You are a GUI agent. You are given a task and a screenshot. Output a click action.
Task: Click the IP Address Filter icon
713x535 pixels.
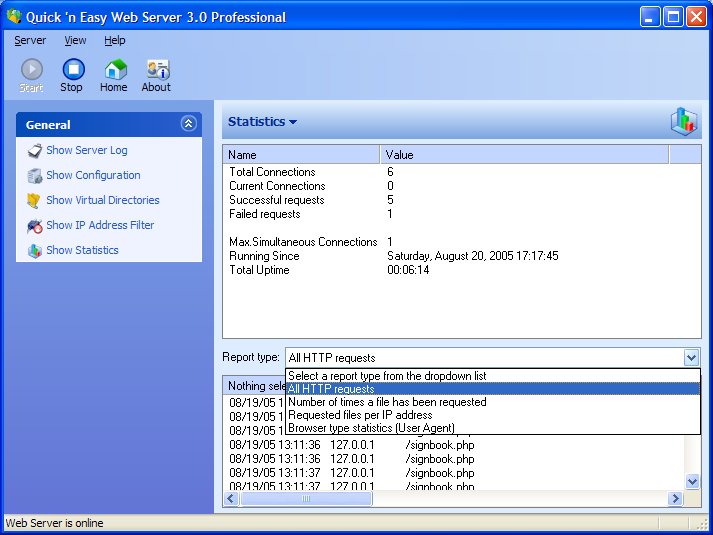coord(35,225)
